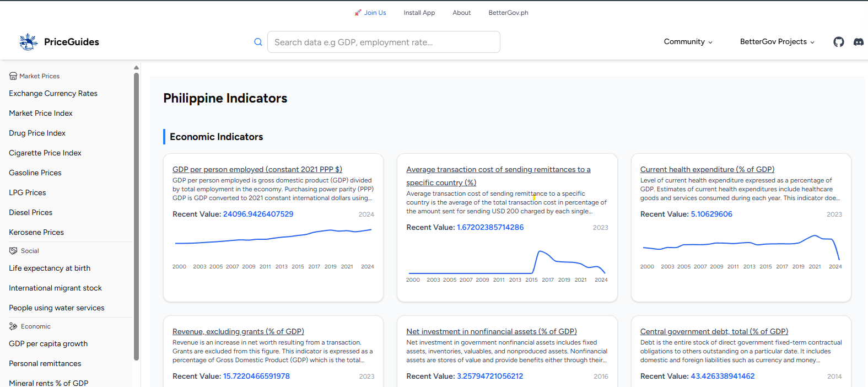The width and height of the screenshot is (868, 387).
Task: Expand the BetterGov Projects dropdown
Action: point(777,42)
